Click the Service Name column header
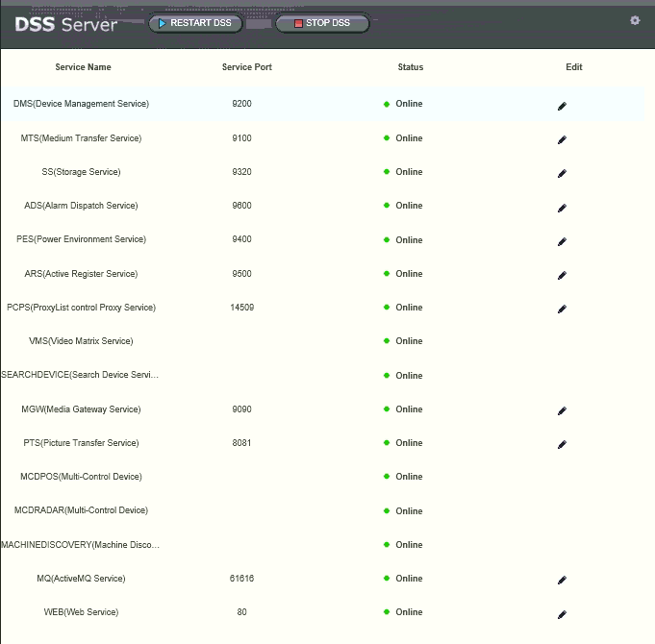 (84, 67)
